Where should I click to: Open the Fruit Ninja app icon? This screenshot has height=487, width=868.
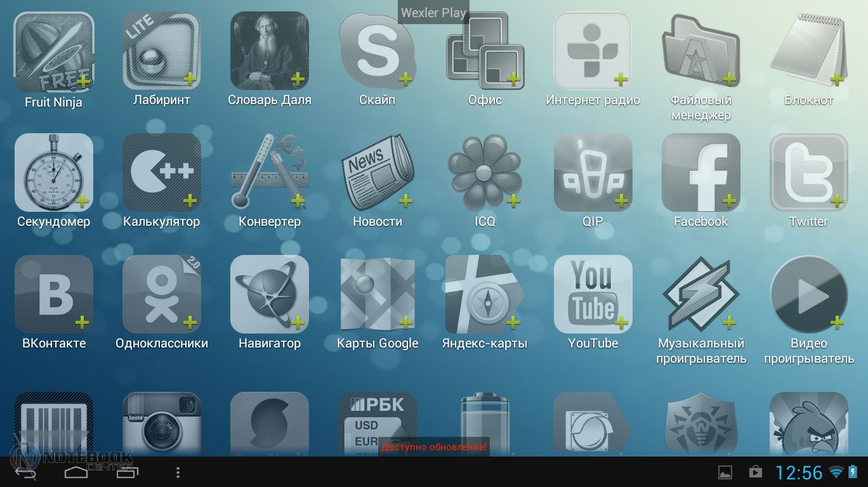point(54,52)
